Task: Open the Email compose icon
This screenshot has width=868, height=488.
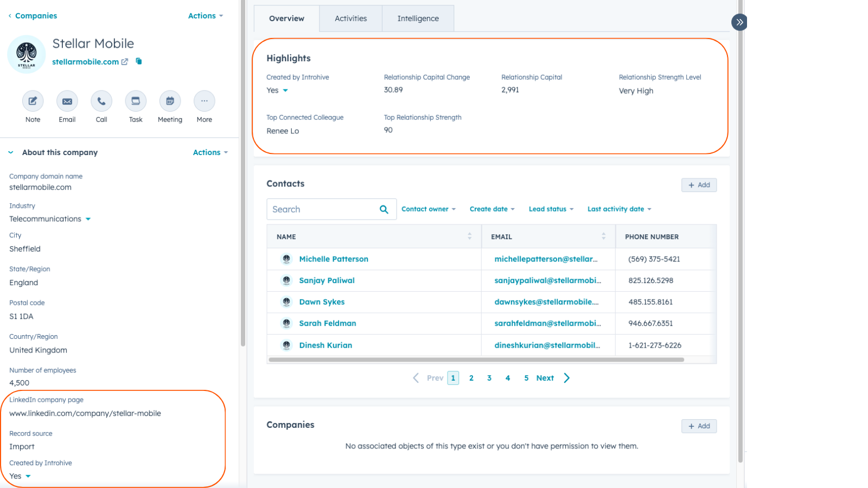Action: coord(67,101)
